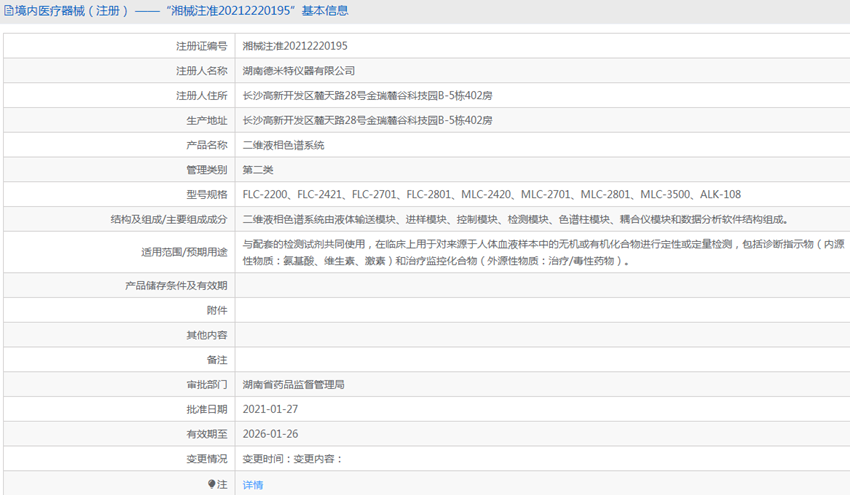Click the model specification list starting FLC-2200
This screenshot has width=850, height=495.
pyautogui.click(x=491, y=194)
